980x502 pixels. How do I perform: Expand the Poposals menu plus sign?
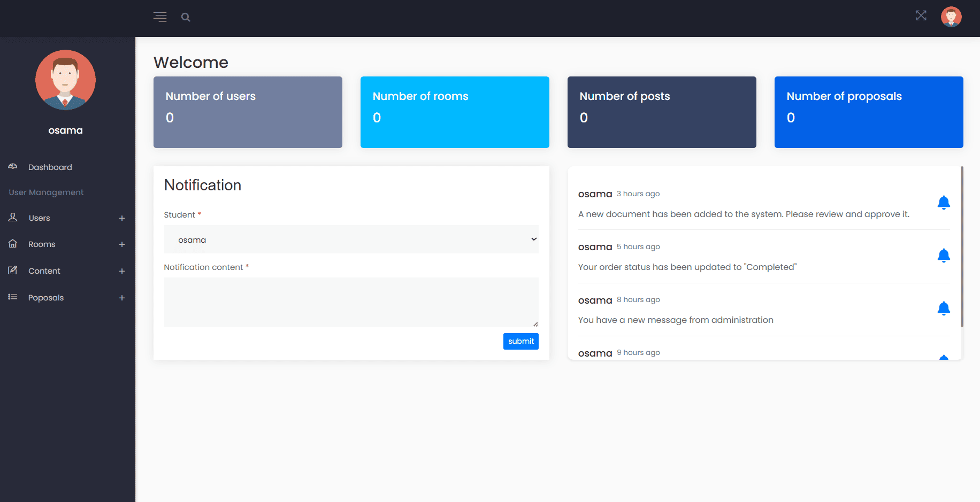point(122,298)
